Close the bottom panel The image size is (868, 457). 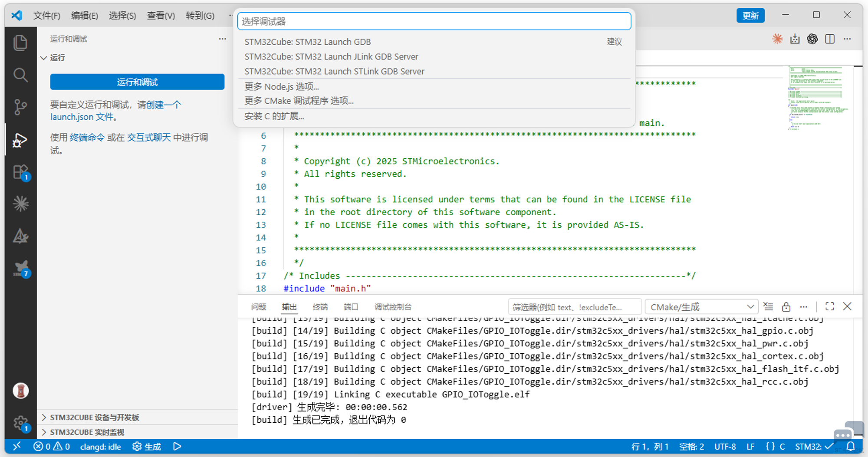pos(847,306)
